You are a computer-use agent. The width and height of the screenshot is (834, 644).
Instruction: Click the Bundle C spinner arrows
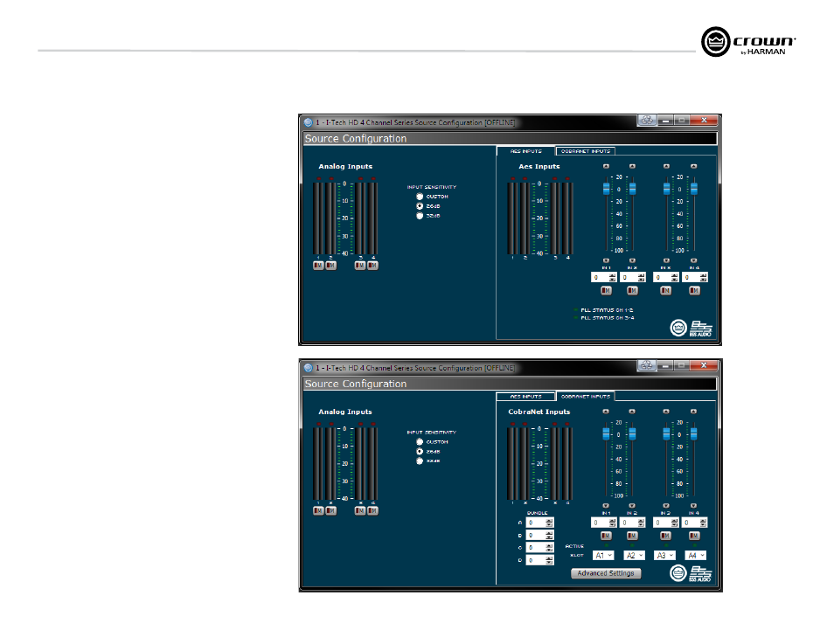coord(549,547)
